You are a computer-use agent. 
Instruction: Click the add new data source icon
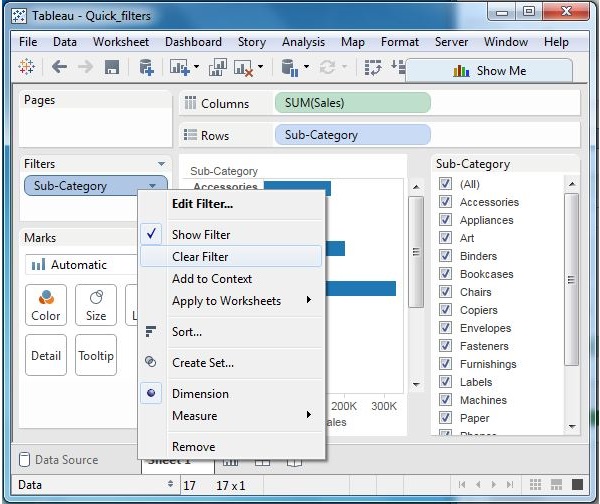[147, 67]
